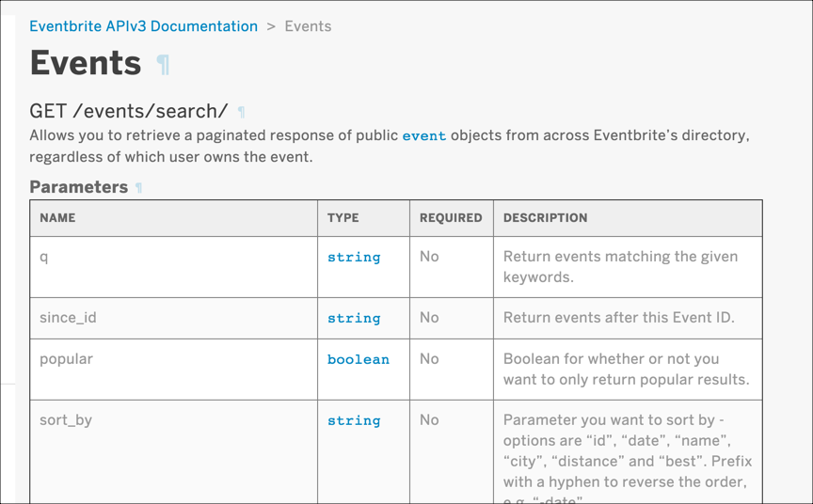Select the q parameter name cell
813x504 pixels.
click(44, 257)
